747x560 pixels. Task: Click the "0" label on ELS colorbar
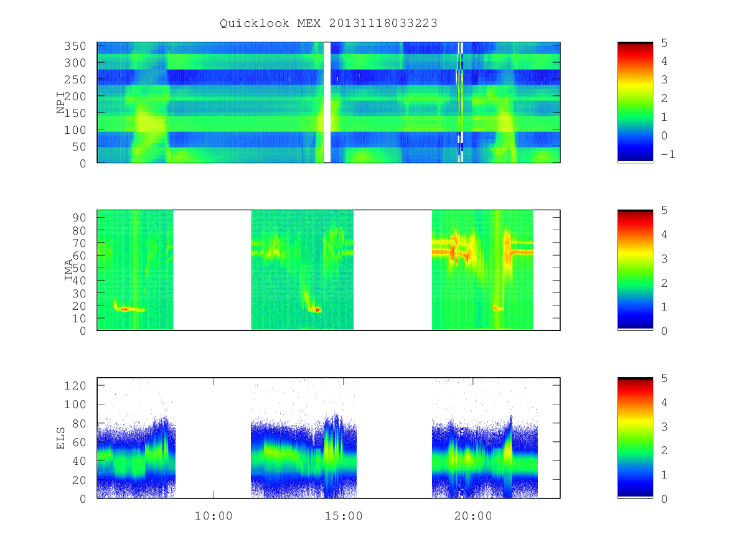[x=664, y=498]
